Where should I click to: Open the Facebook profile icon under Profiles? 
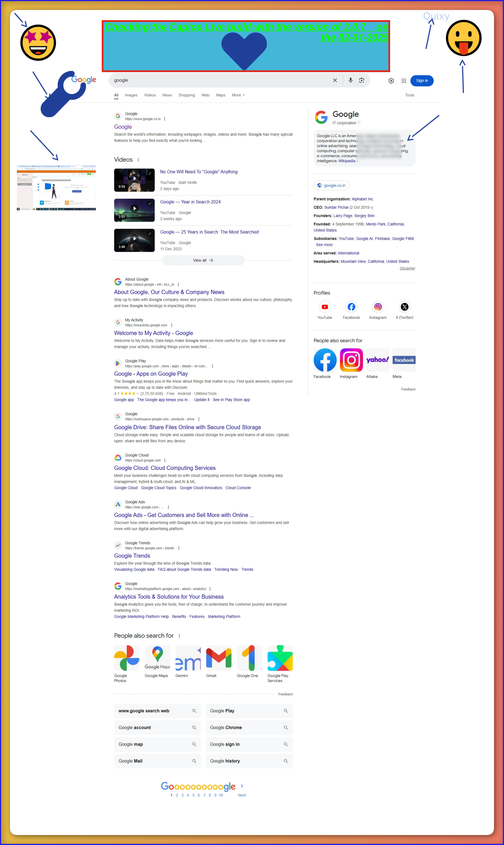click(x=351, y=307)
